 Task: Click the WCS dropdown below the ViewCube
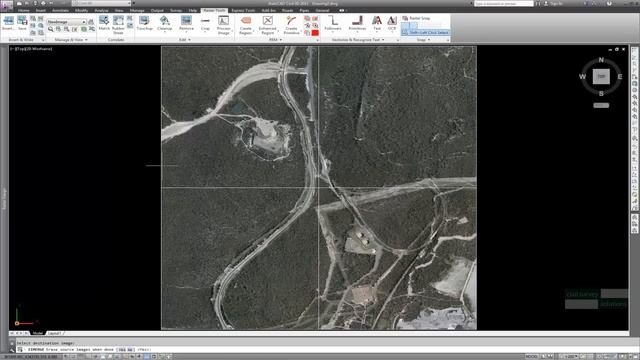pyautogui.click(x=601, y=105)
